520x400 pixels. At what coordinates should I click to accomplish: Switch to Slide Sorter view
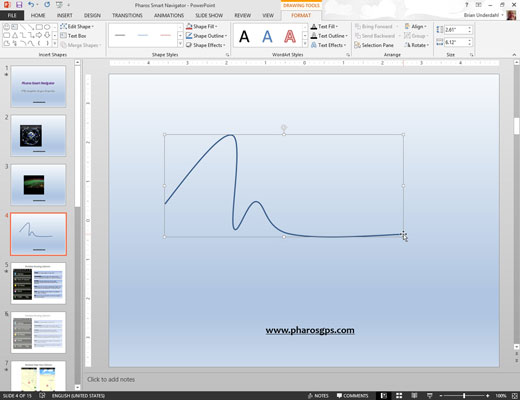click(399, 396)
